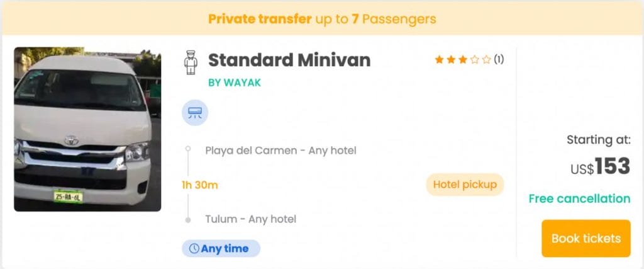Select the Playa del Carmen - Any hotel origin
The image size is (644, 269).
280,151
